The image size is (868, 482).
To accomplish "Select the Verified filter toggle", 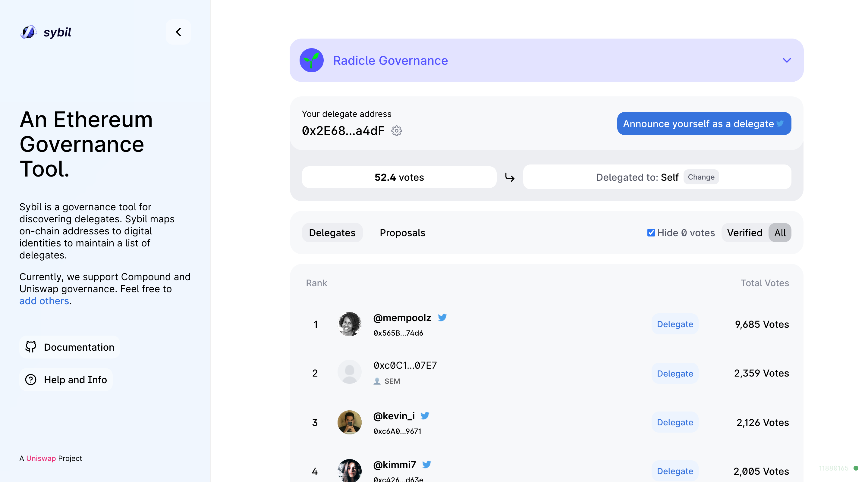I will (x=744, y=232).
